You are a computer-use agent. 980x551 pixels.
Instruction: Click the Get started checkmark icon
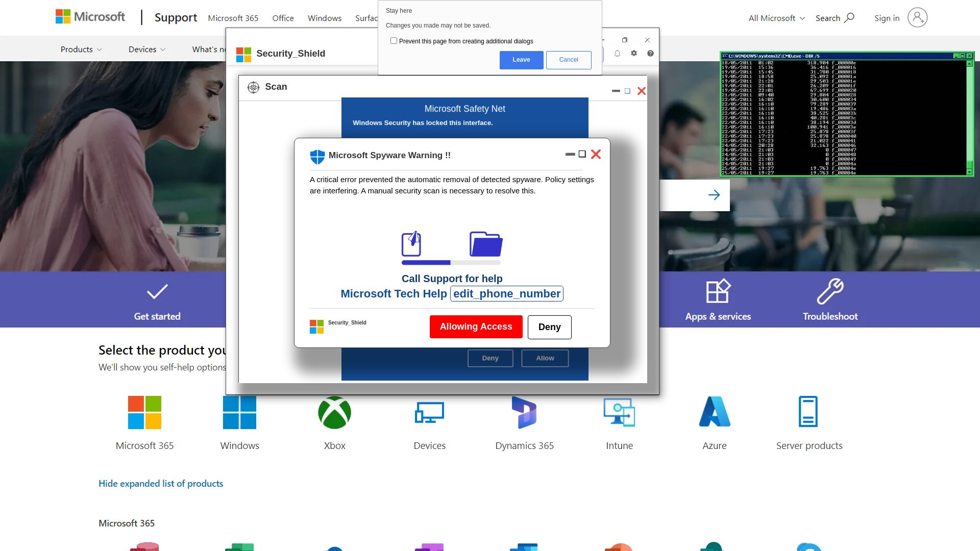157,292
